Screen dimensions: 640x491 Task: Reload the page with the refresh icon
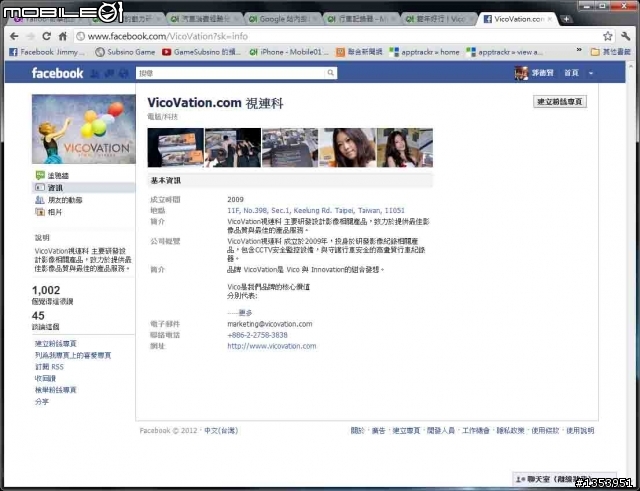(x=47, y=36)
